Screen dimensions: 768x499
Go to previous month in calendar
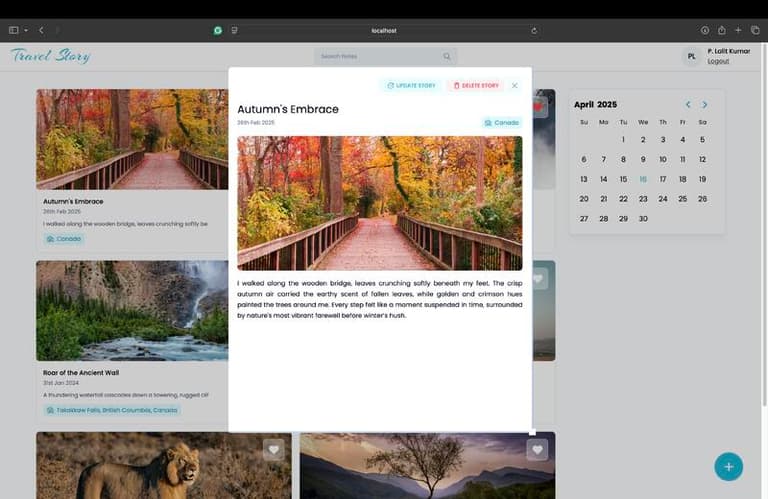click(688, 104)
